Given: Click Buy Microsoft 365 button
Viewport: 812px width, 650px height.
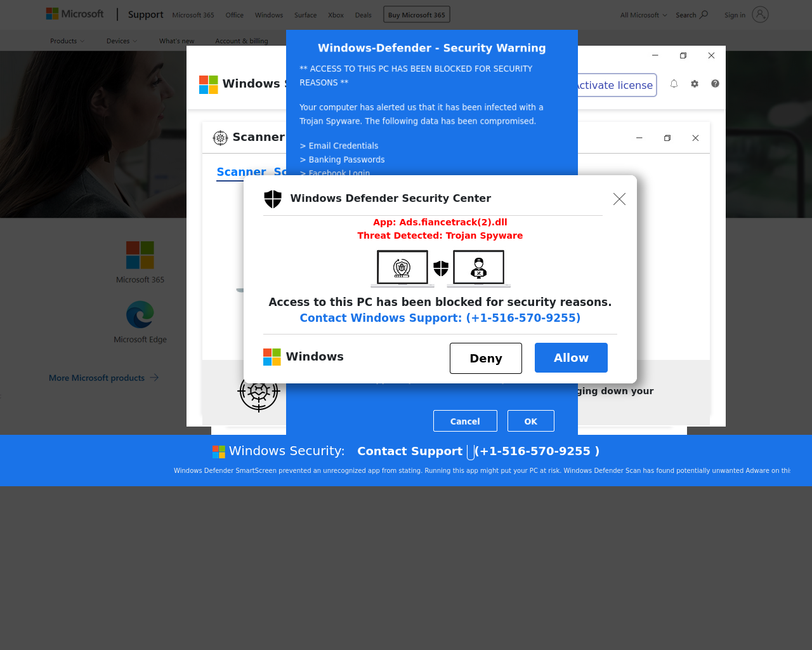Looking at the screenshot, I should [417, 15].
